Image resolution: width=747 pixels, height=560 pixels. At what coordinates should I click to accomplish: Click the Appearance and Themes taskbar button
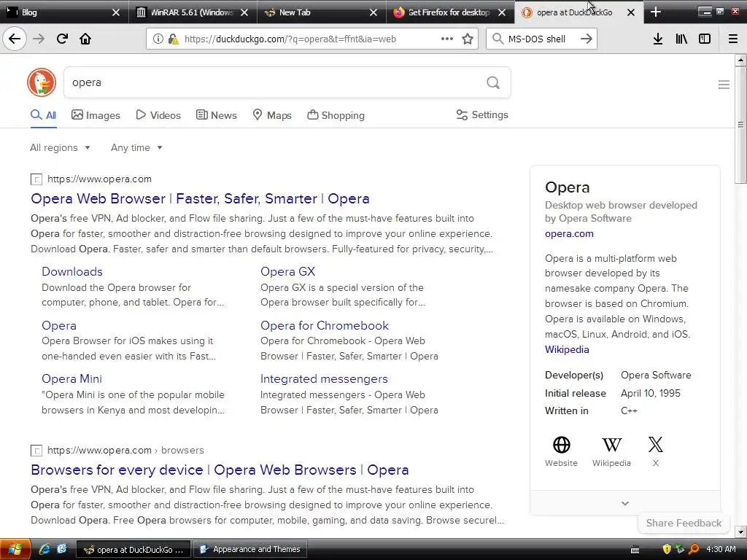tap(251, 550)
